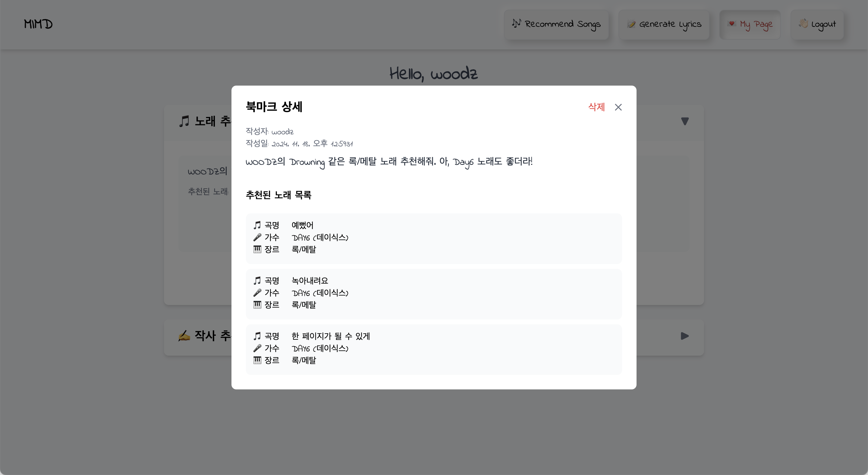Click piano icon in third song card
This screenshot has width=868, height=475.
point(257,360)
